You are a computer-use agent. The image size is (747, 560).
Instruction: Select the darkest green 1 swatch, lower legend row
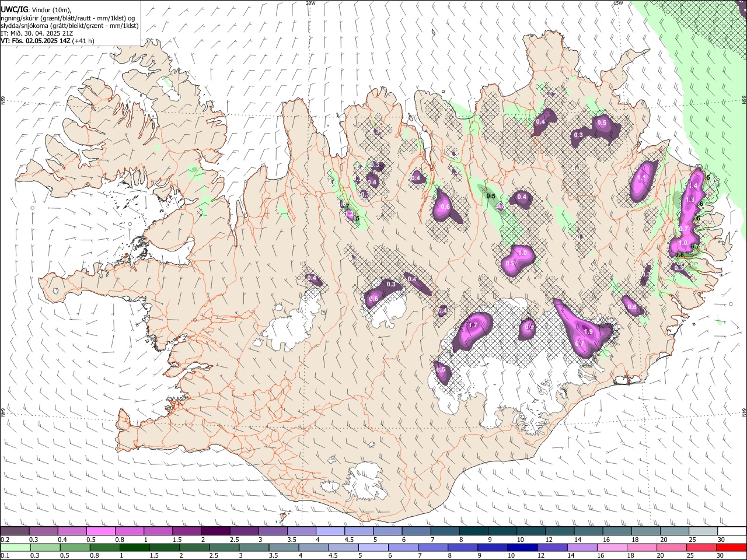[135, 547]
